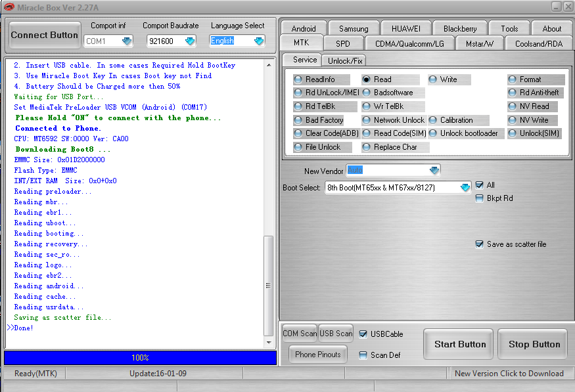Select the Calibration option
The image size is (575, 392).
tap(432, 120)
